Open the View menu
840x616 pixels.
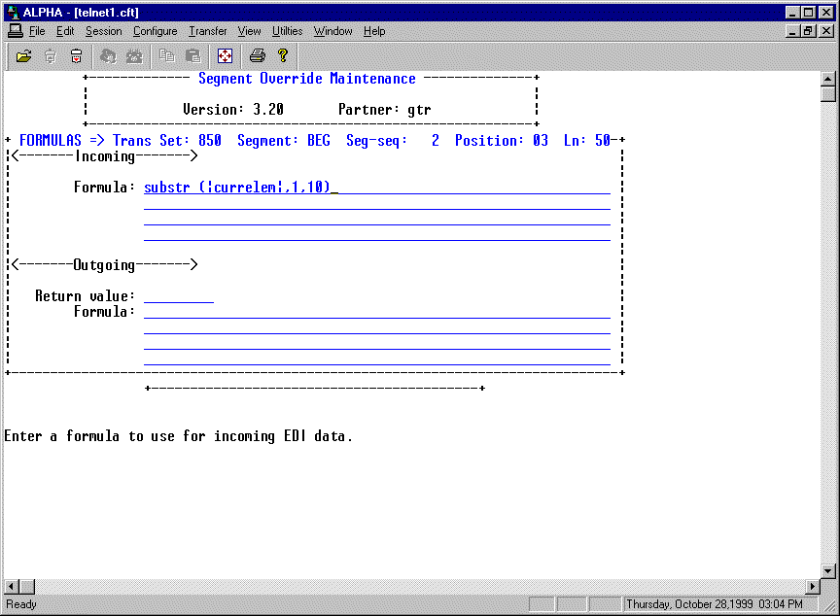(x=249, y=30)
